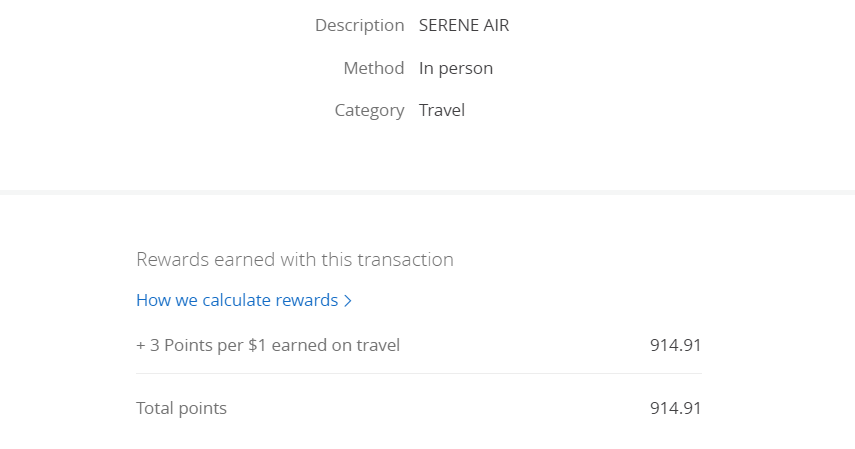Click the chevron arrow after rewards link
The height and width of the screenshot is (449, 855).
tap(348, 300)
